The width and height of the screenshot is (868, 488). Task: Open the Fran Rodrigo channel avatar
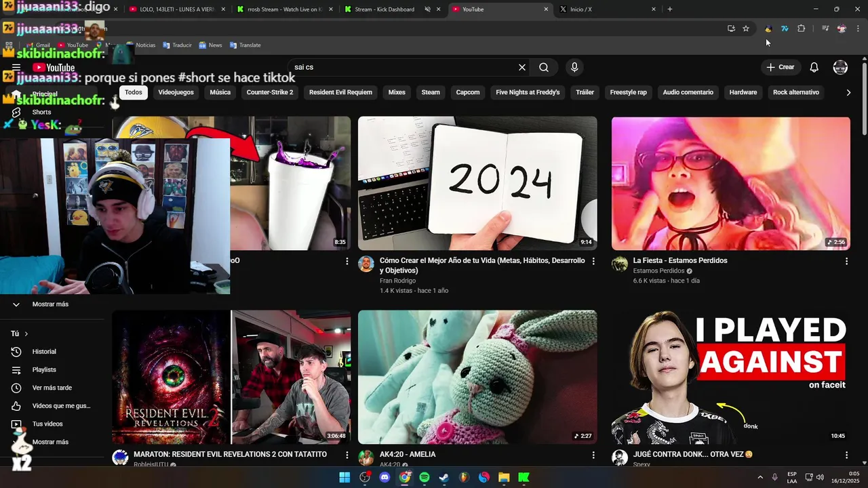pyautogui.click(x=366, y=264)
